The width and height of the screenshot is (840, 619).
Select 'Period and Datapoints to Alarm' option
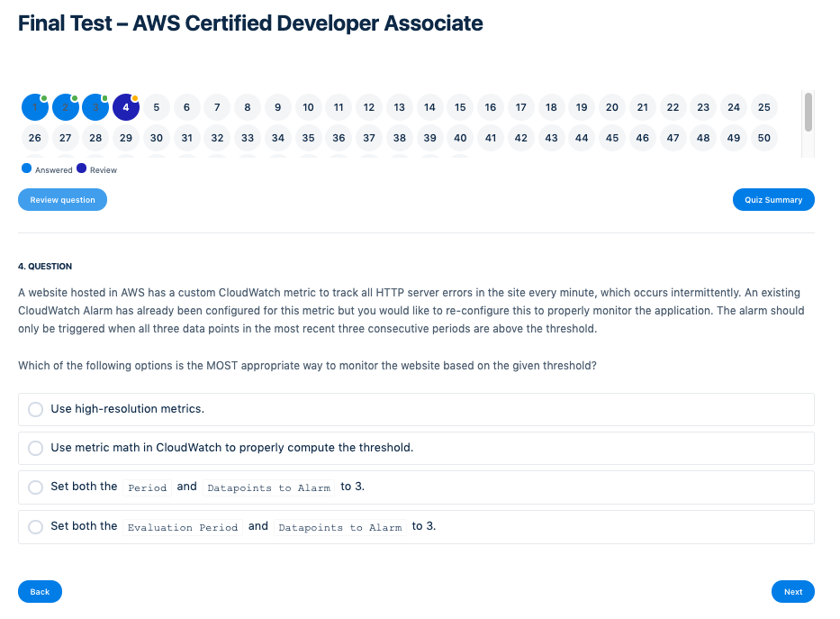click(36, 487)
